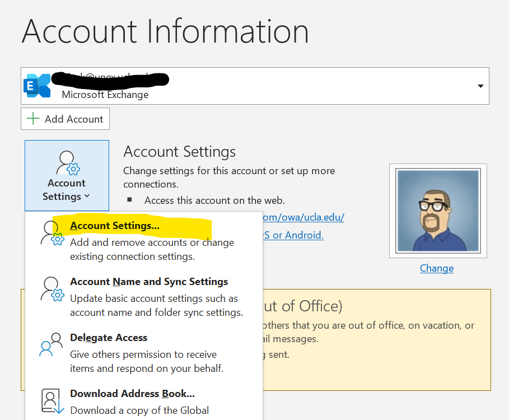This screenshot has width=509, height=420.
Task: Click the person-gear icon on Account Settings button
Action: pyautogui.click(x=67, y=164)
